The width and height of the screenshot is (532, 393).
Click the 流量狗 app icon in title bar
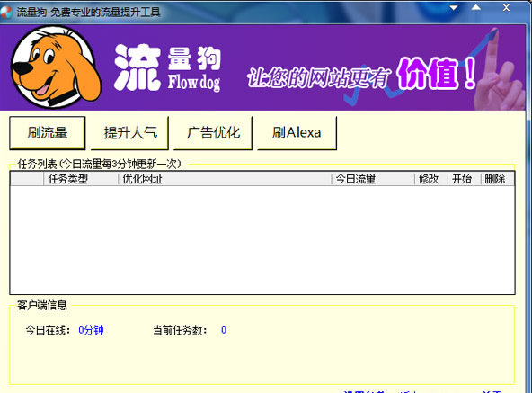click(x=5, y=13)
